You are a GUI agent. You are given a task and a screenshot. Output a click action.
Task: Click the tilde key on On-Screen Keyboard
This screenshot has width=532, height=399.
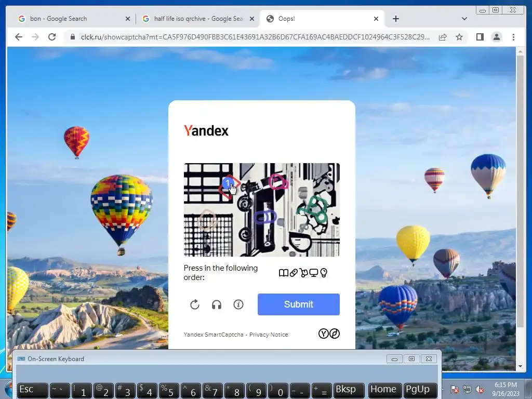coord(60,391)
